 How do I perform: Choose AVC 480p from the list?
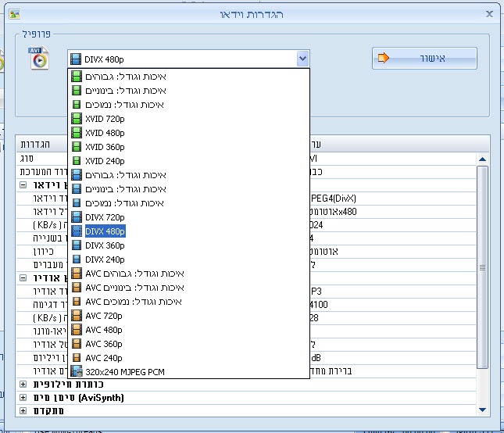[104, 330]
